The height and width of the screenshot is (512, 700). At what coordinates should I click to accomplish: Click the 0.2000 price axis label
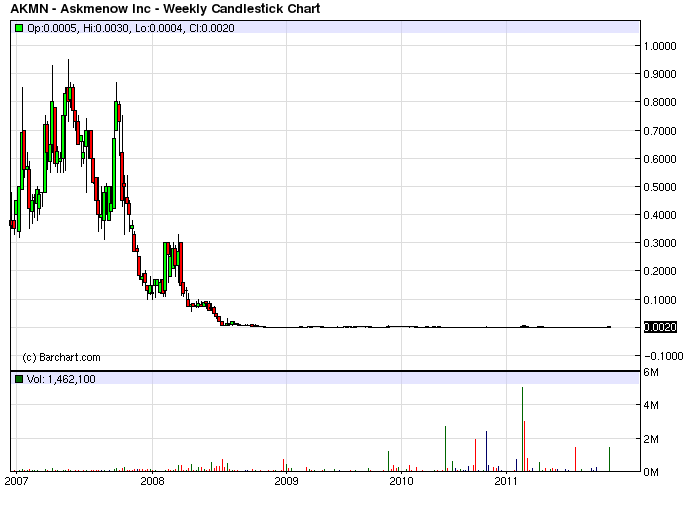(x=660, y=271)
